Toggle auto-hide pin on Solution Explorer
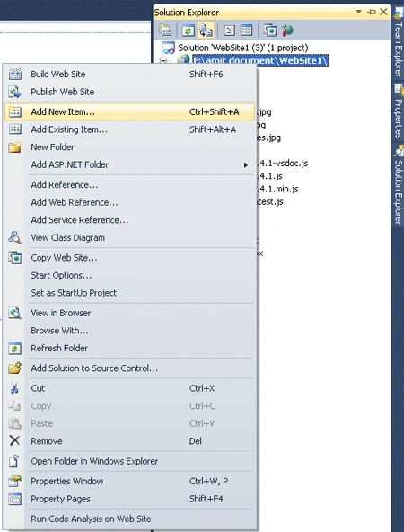404x532 pixels. point(372,13)
